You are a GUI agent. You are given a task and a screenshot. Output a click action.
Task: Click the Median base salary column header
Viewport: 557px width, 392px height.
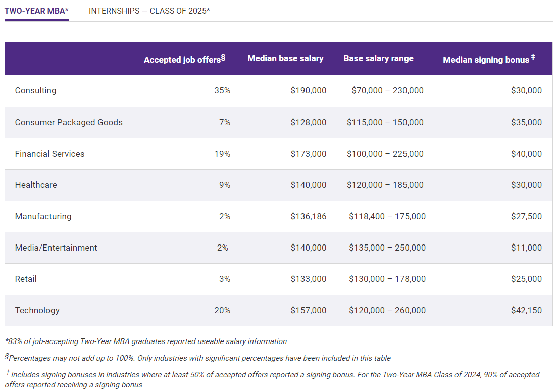pos(285,59)
